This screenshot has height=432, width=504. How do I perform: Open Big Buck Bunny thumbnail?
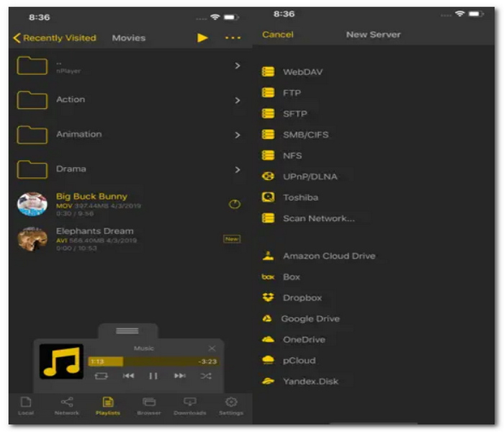(32, 204)
